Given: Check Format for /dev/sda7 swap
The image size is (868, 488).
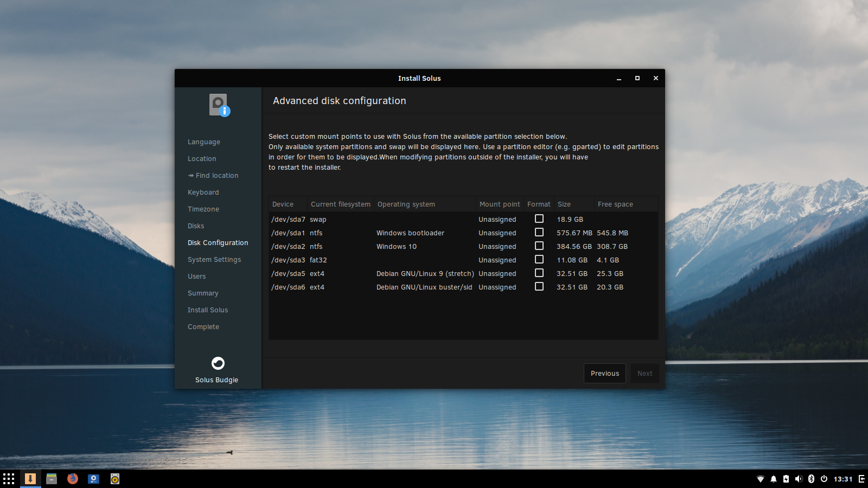Looking at the screenshot, I should (539, 219).
